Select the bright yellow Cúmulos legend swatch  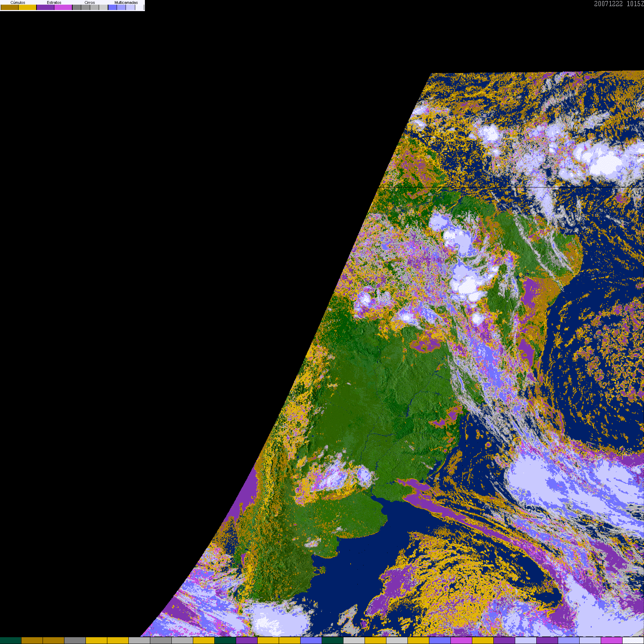(x=28, y=7)
